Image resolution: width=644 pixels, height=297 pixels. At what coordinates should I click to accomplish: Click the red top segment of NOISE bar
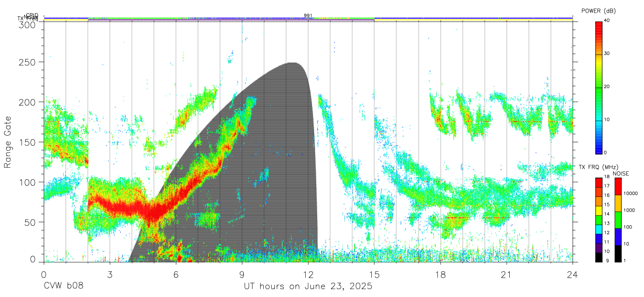pyautogui.click(x=617, y=186)
